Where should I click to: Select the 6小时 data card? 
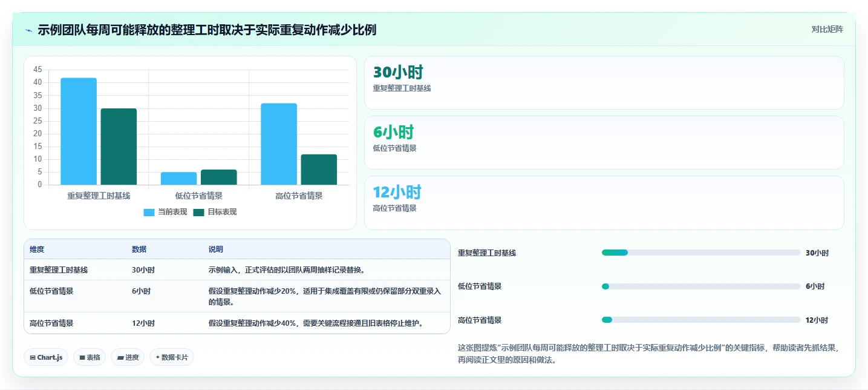coord(604,142)
